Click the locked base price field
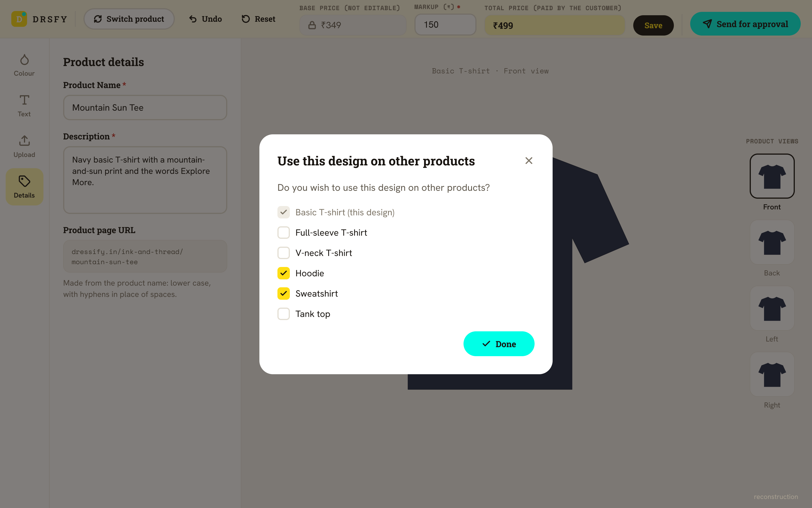 [x=353, y=25]
